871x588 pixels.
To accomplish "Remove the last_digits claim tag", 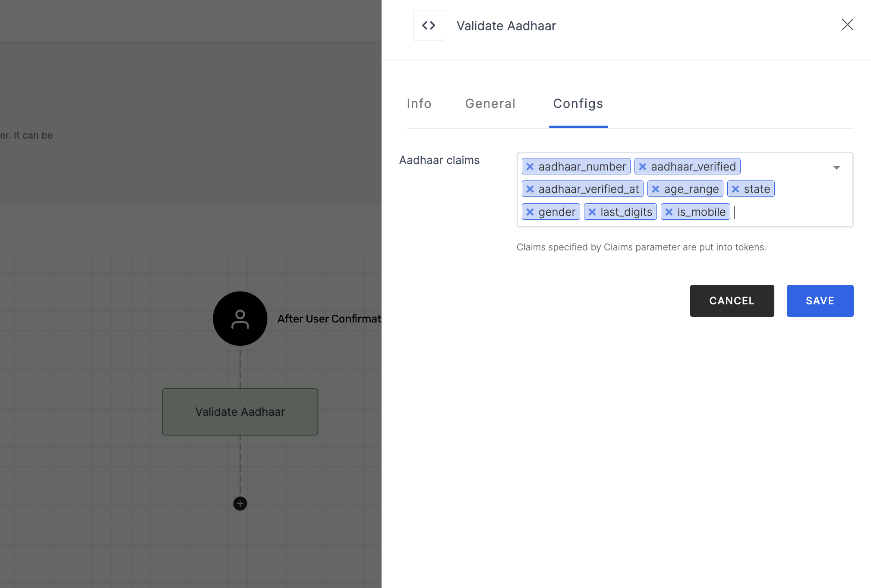I will coord(592,212).
